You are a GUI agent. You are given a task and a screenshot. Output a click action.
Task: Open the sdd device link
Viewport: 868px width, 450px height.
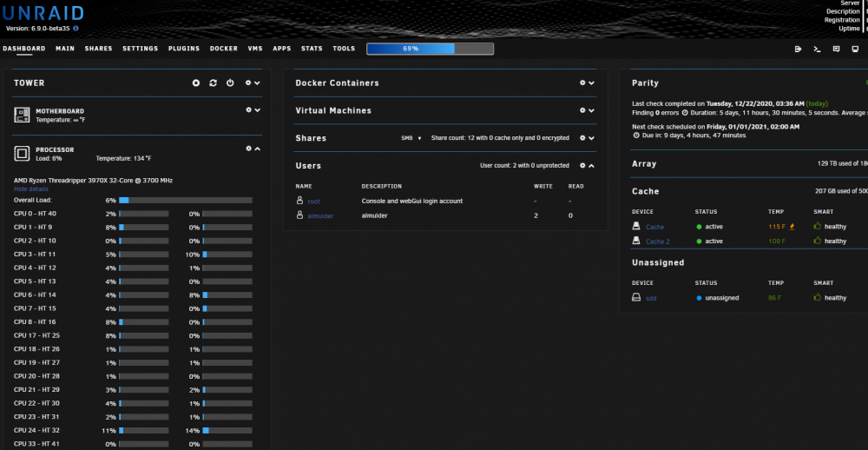pos(651,298)
